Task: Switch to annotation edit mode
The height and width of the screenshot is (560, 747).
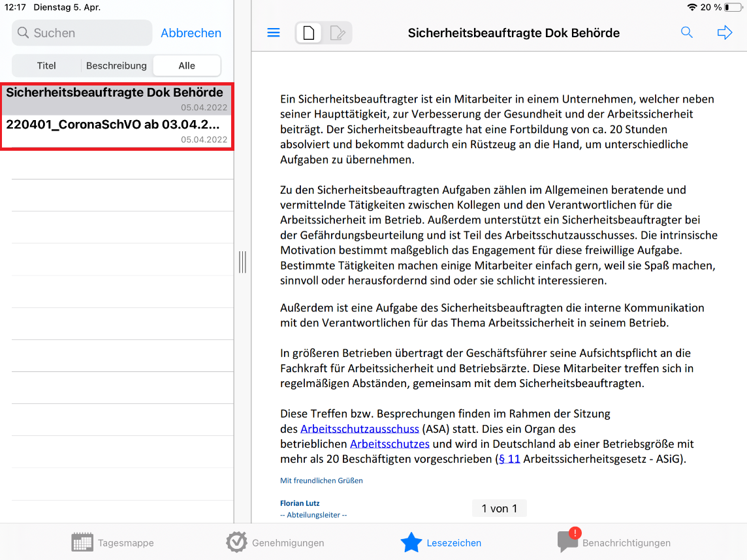Action: pos(338,33)
